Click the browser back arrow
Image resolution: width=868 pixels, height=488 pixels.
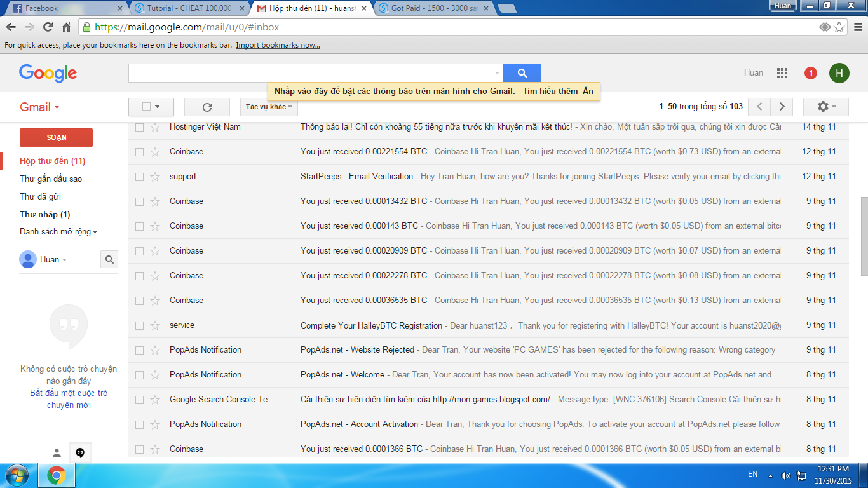tap(11, 27)
